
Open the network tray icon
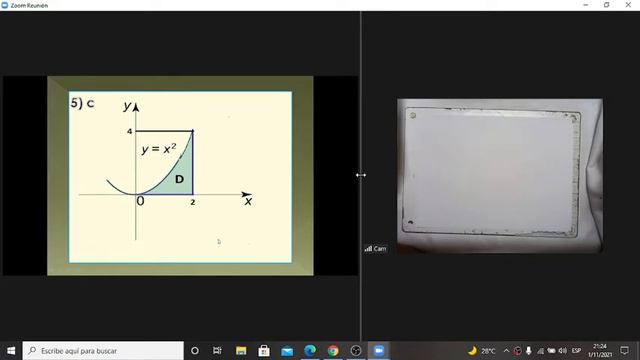[x=540, y=351]
